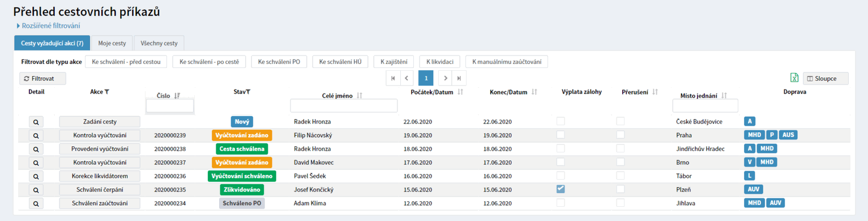Click Kontrola vyúčtování button for trip 2020000239
Image resolution: width=868 pixels, height=221 pixels.
click(100, 135)
